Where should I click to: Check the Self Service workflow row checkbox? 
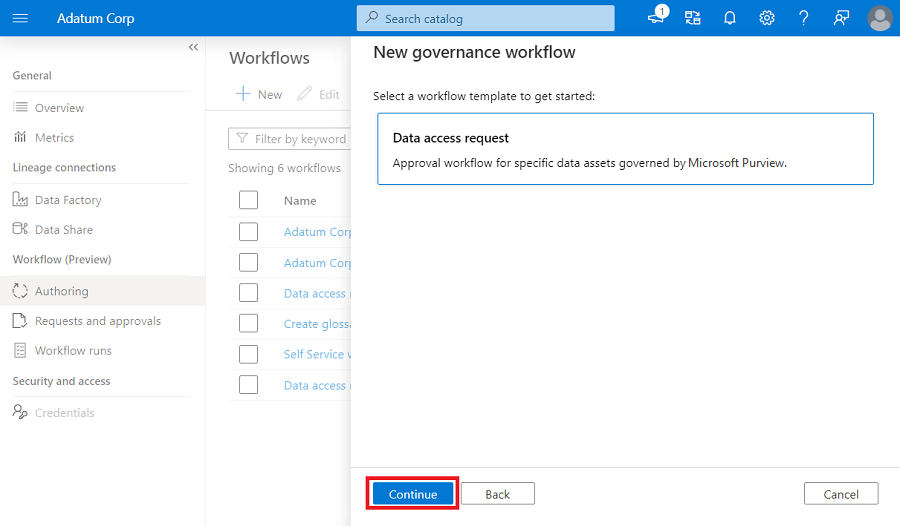249,354
